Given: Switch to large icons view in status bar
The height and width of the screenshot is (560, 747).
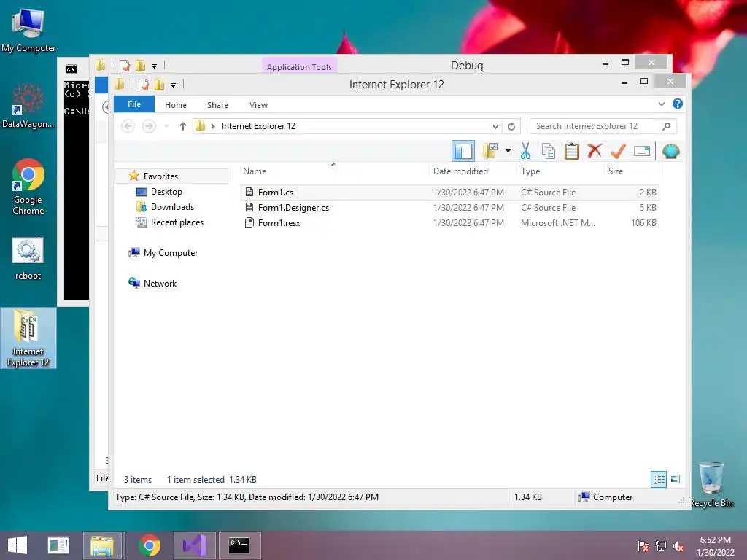Looking at the screenshot, I should click(675, 479).
